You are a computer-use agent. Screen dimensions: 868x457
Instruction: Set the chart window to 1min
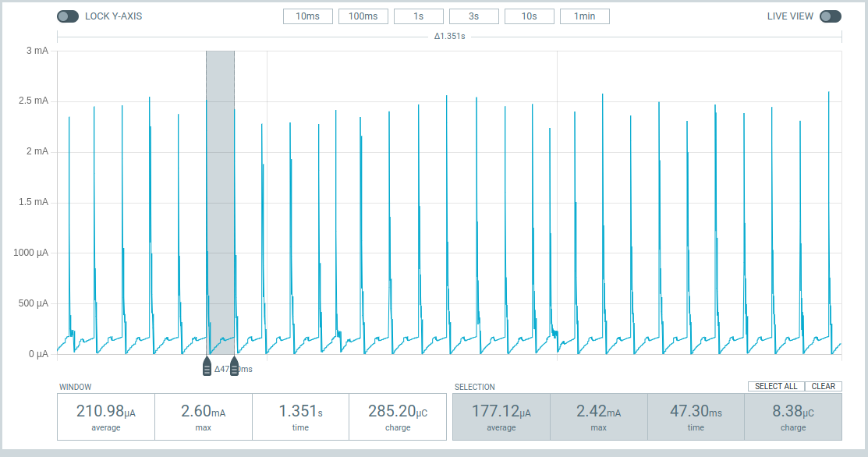coord(584,16)
